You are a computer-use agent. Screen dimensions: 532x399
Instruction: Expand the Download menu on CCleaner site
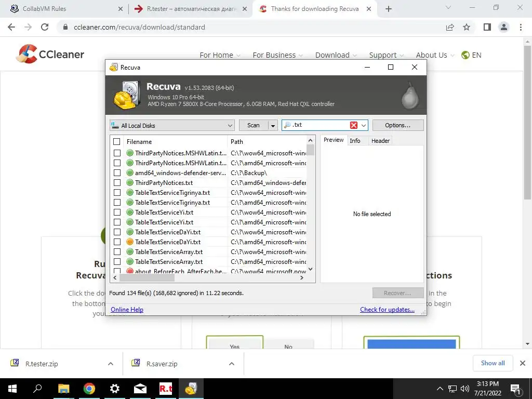point(336,55)
